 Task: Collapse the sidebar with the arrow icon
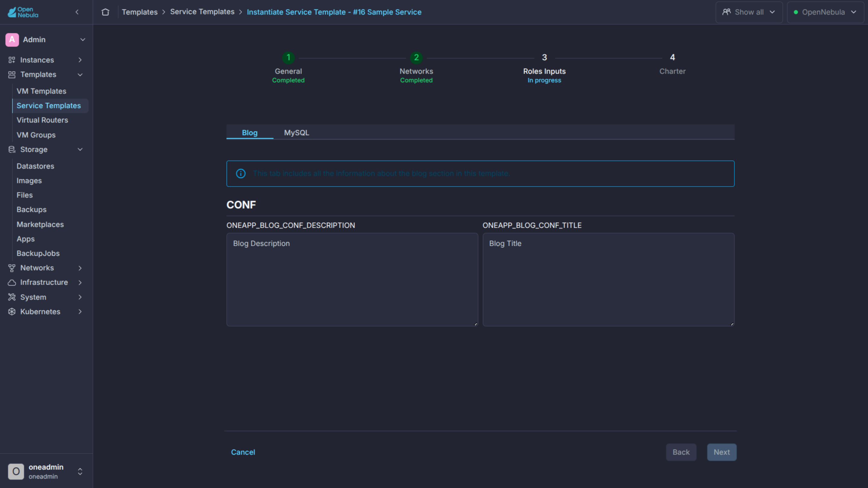(77, 12)
